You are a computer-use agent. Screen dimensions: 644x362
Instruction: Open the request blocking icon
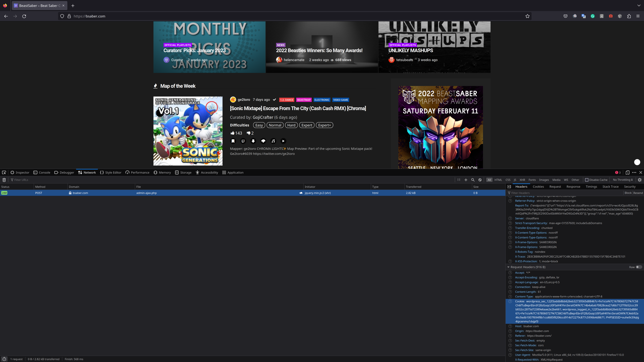click(x=480, y=180)
